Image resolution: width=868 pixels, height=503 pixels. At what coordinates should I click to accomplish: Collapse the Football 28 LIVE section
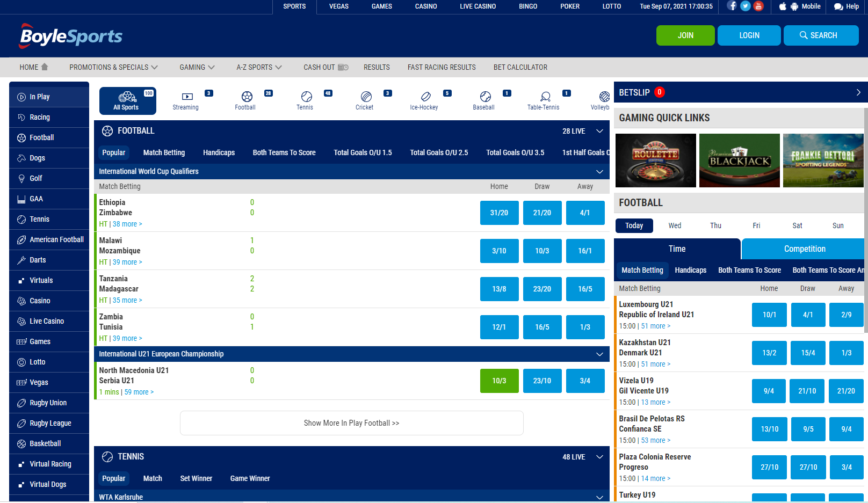600,131
